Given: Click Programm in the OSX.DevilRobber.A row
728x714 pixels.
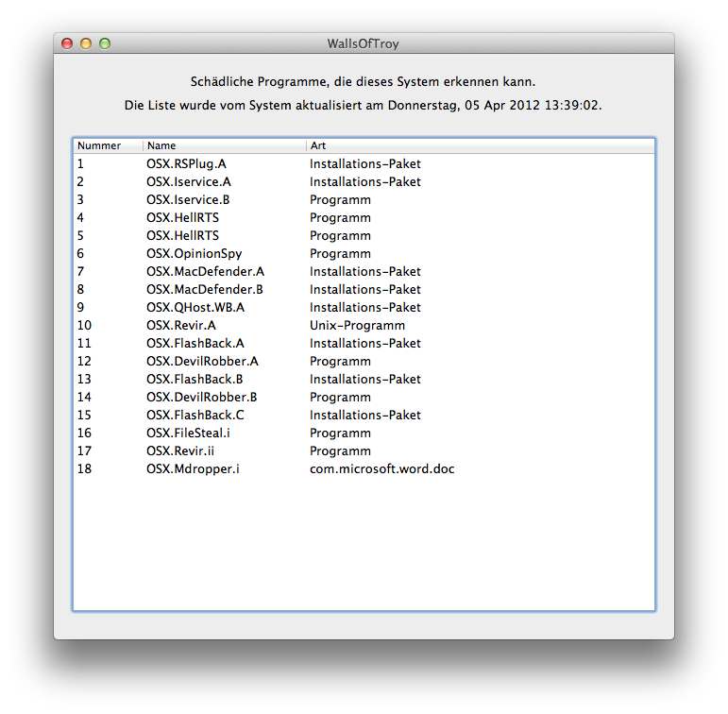Looking at the screenshot, I should (x=340, y=362).
